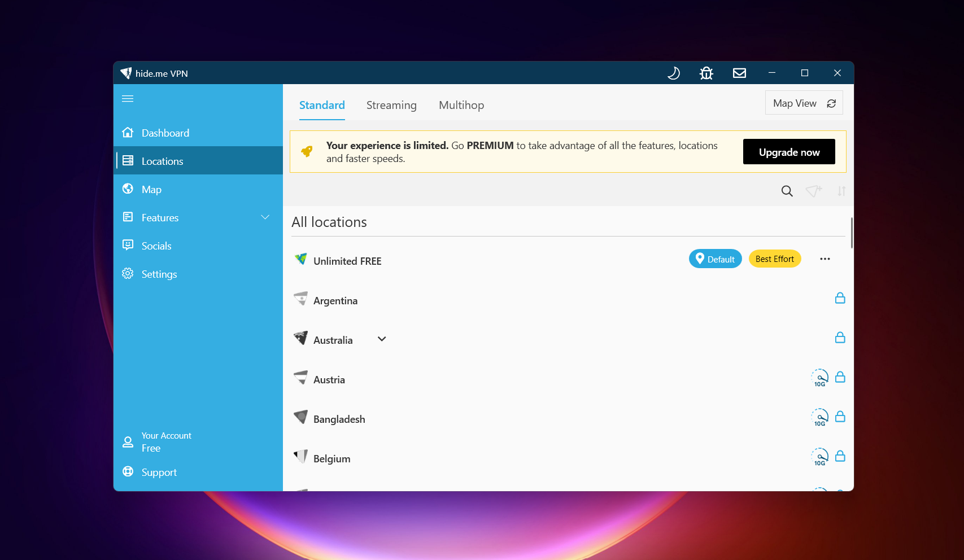This screenshot has width=964, height=560.
Task: Click the 10G speed icon for Austria
Action: (820, 378)
